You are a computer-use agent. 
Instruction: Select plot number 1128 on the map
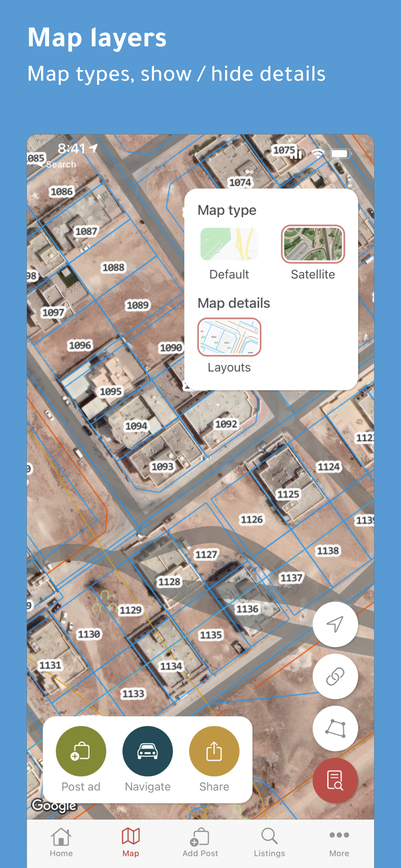click(x=169, y=582)
